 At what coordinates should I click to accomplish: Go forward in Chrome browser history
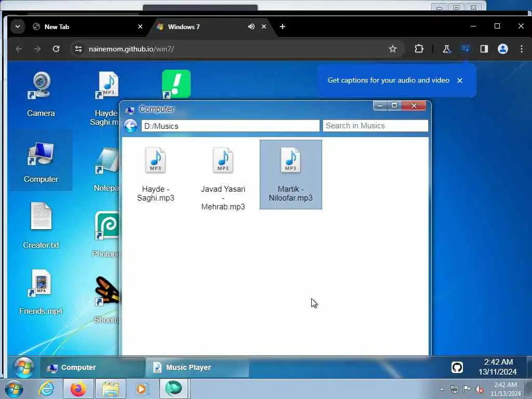[x=37, y=49]
